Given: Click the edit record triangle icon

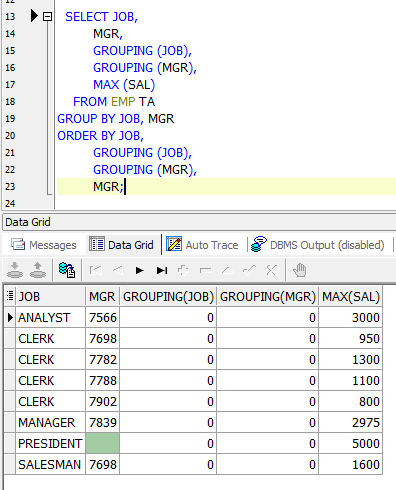Looking at the screenshot, I should point(228,270).
